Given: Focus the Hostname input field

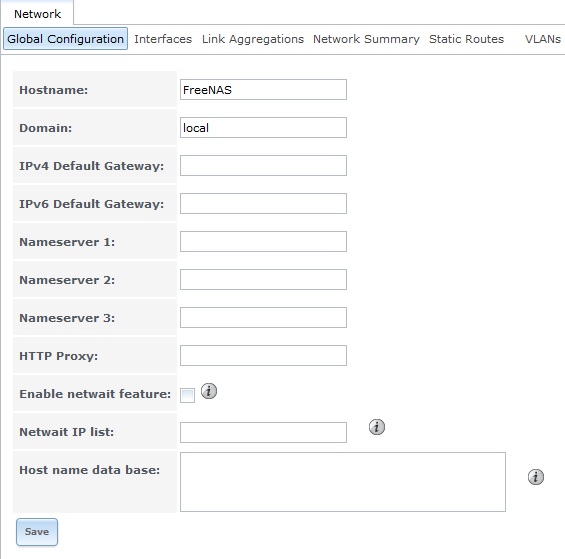Looking at the screenshot, I should coord(263,89).
